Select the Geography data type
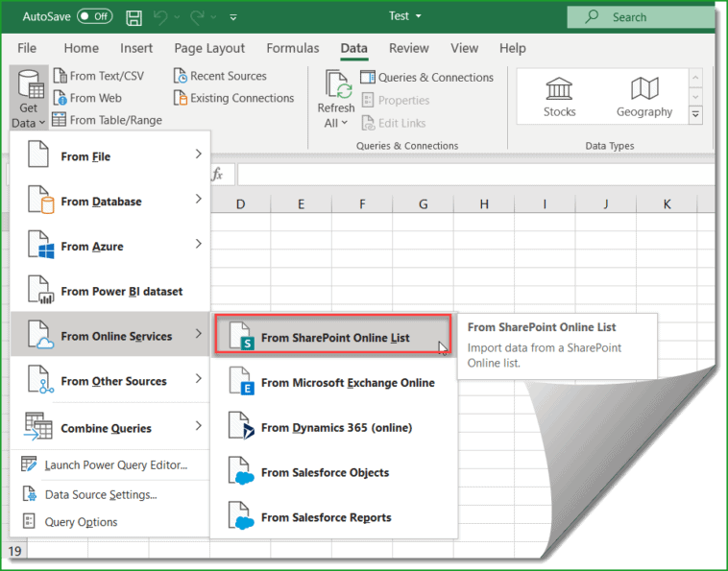 [x=644, y=97]
